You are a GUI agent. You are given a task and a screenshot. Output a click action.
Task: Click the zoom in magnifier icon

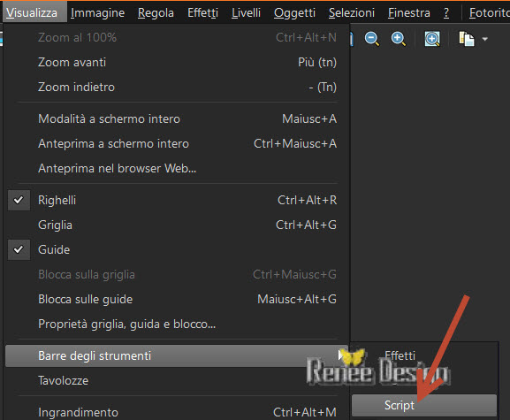point(399,39)
